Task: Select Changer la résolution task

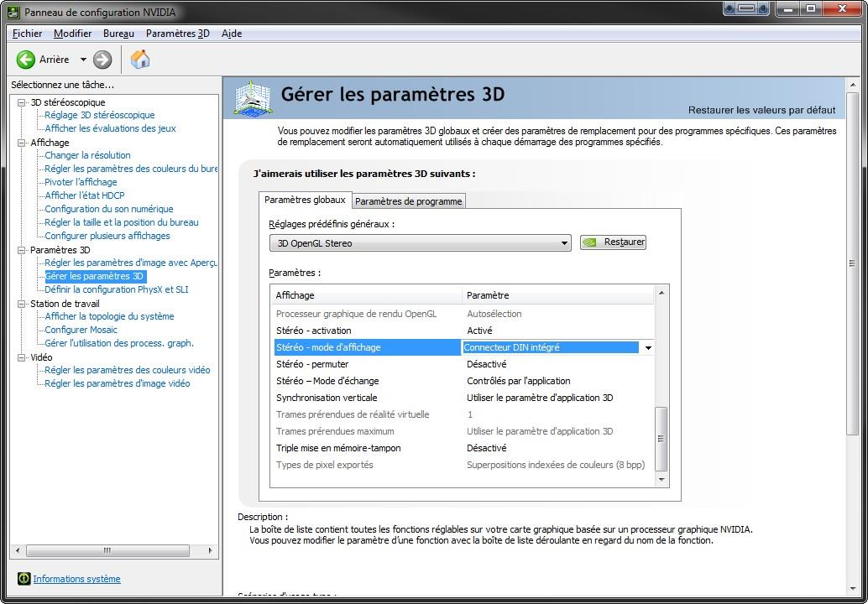Action: (x=87, y=155)
